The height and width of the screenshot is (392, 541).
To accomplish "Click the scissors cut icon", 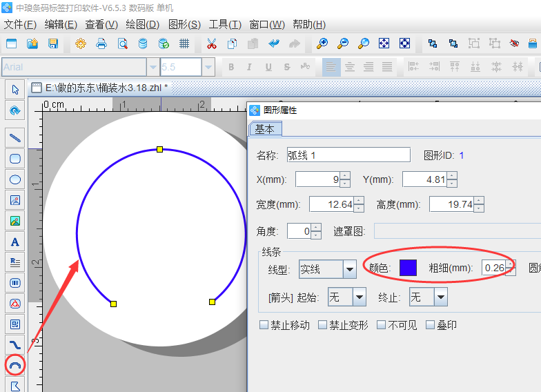I will click(212, 43).
